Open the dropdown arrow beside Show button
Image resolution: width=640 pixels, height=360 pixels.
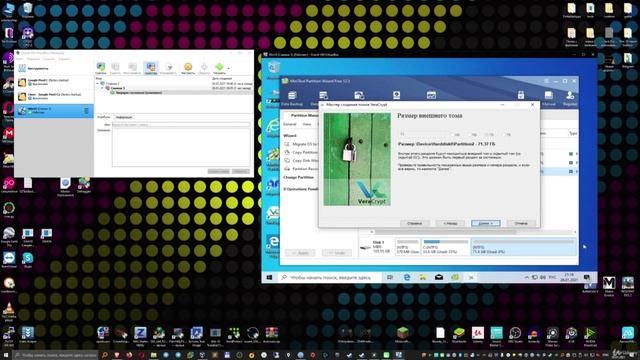click(229, 68)
